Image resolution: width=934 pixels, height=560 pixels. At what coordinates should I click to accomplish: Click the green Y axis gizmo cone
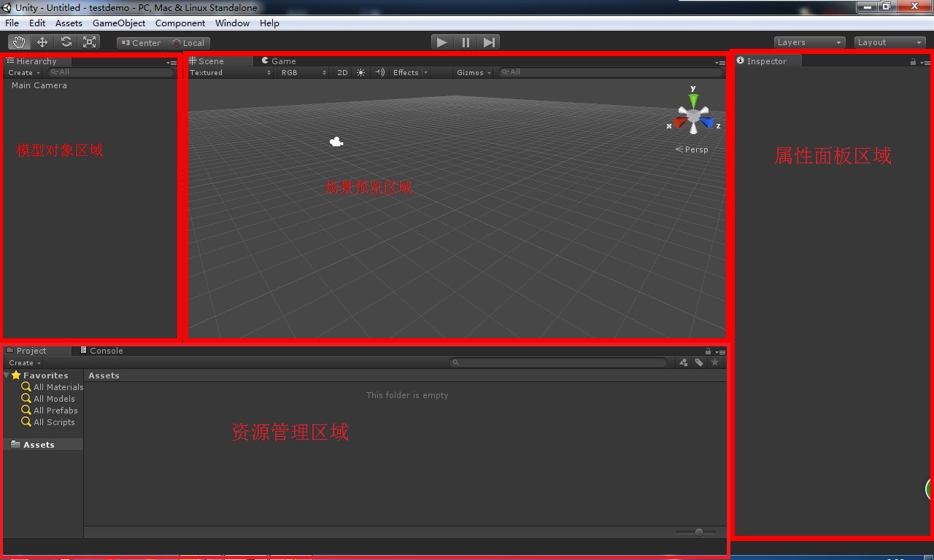pyautogui.click(x=693, y=101)
